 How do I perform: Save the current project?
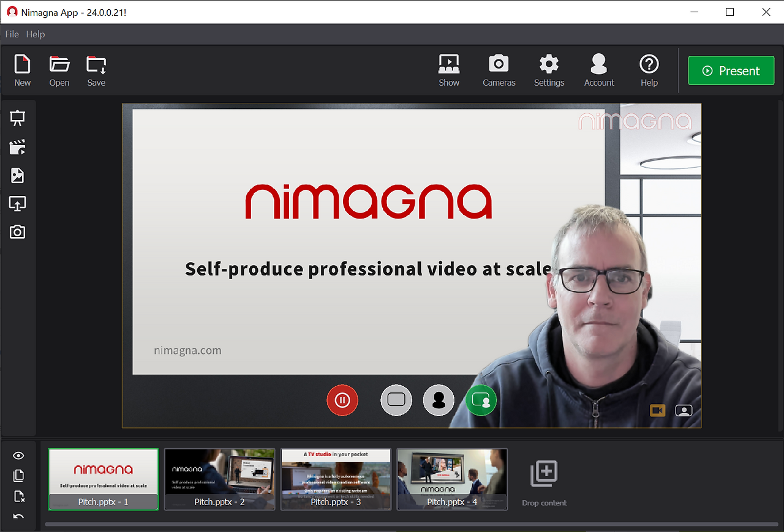pos(96,70)
